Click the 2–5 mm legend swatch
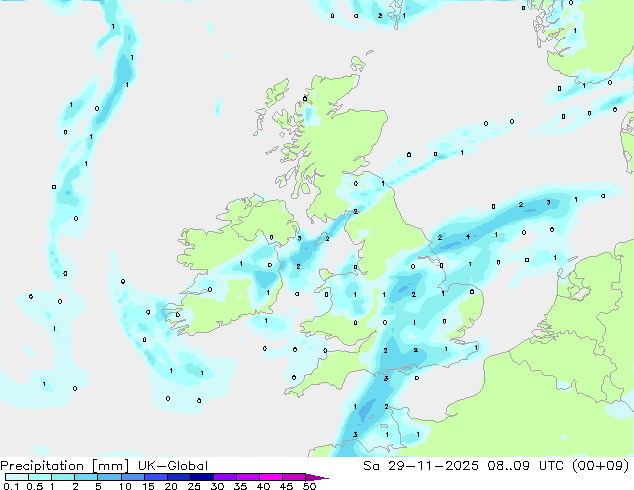The height and width of the screenshot is (490, 634). point(86,477)
